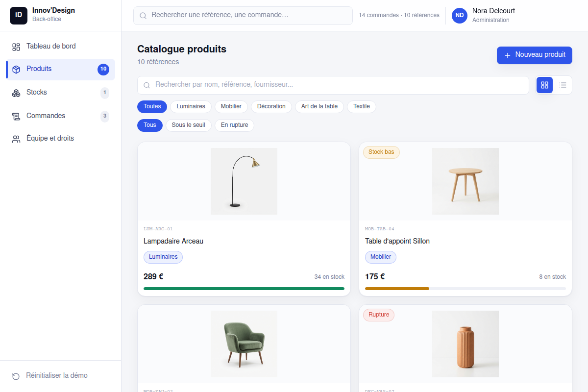Open Commandes in the sidebar
Viewport: 588px width, 392px height.
point(60,116)
